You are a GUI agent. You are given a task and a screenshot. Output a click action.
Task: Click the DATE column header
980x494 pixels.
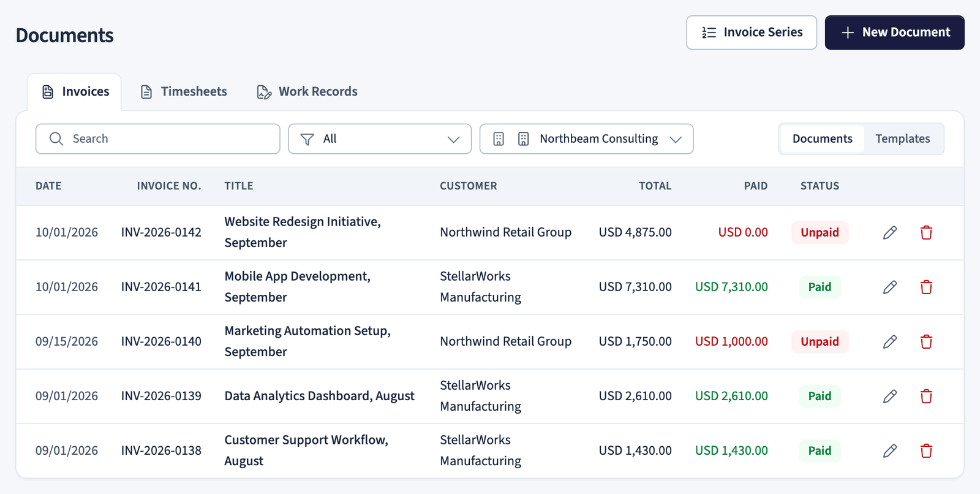pos(48,186)
